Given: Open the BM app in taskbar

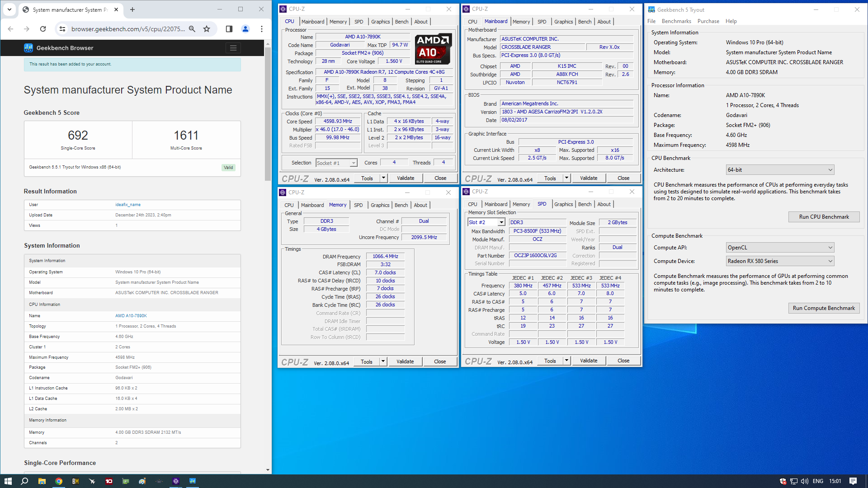Looking at the screenshot, I should (75, 481).
